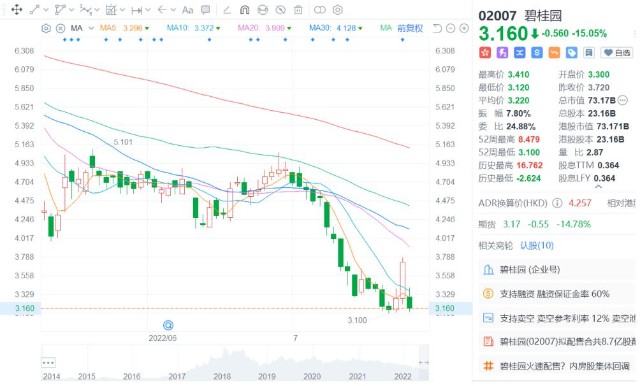Undo chart zoom with the revert arrow
Viewport: 640px width, 386px height.
click(437, 28)
